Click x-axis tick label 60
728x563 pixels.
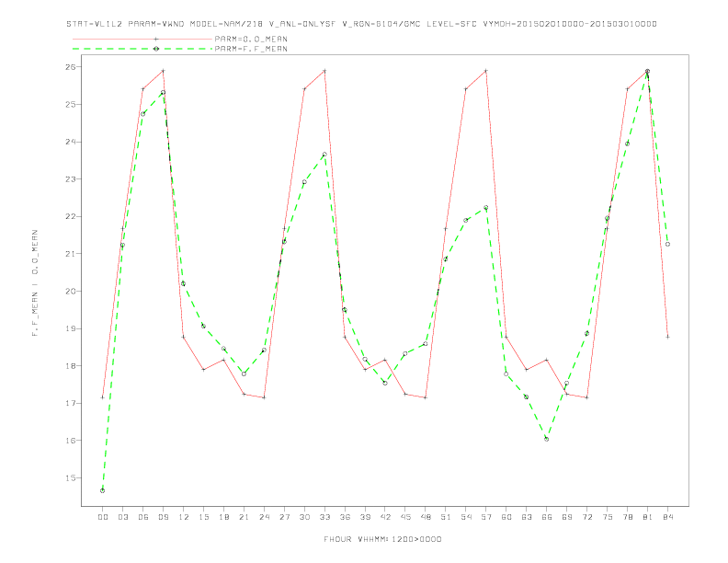[506, 517]
